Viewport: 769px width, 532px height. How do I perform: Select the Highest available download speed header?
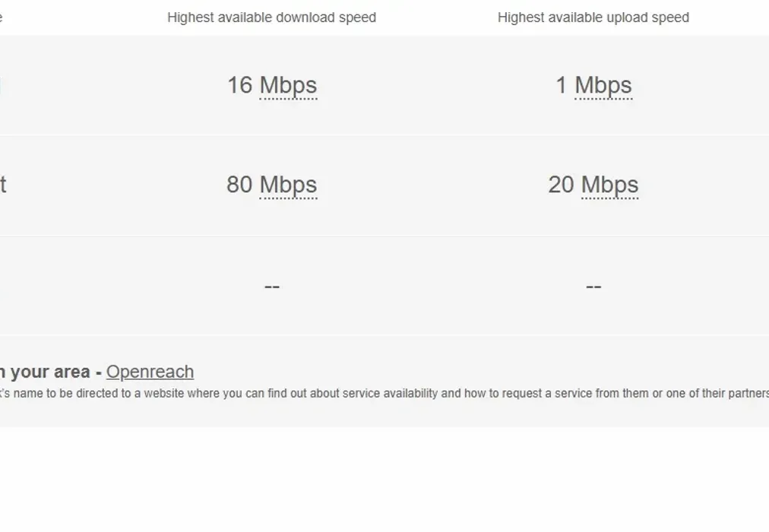[x=271, y=17]
